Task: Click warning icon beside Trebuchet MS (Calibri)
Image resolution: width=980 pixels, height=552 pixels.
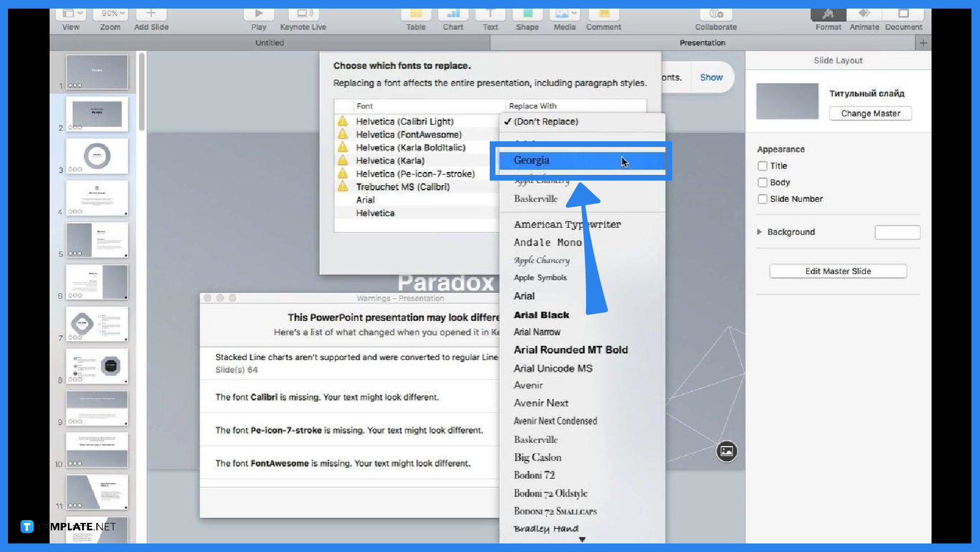Action: coord(343,186)
